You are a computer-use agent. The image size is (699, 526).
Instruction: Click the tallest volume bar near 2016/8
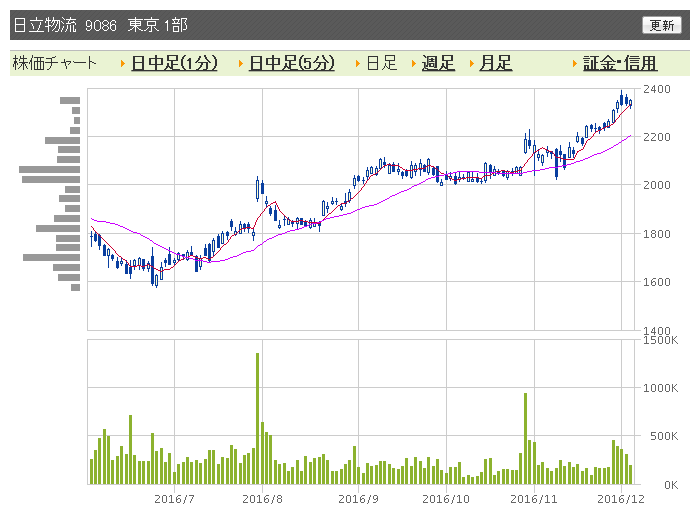(x=257, y=418)
